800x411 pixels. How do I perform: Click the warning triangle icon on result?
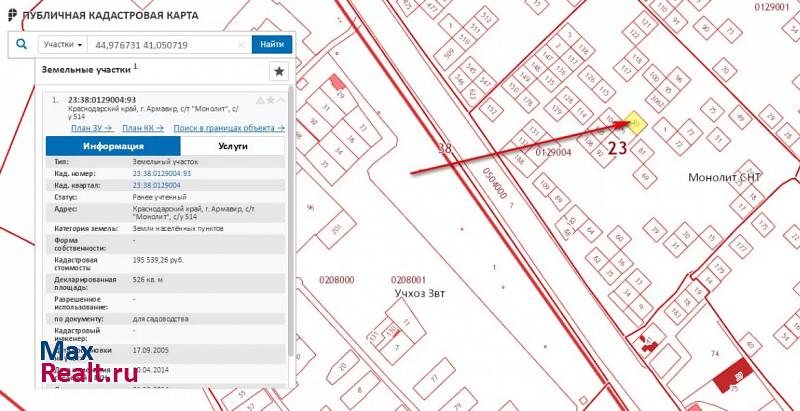pos(259,100)
